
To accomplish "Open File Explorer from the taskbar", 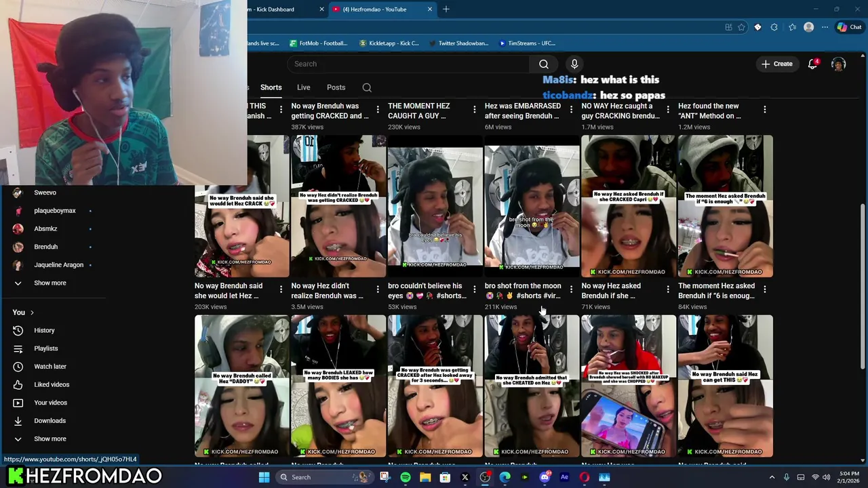I will [x=425, y=477].
